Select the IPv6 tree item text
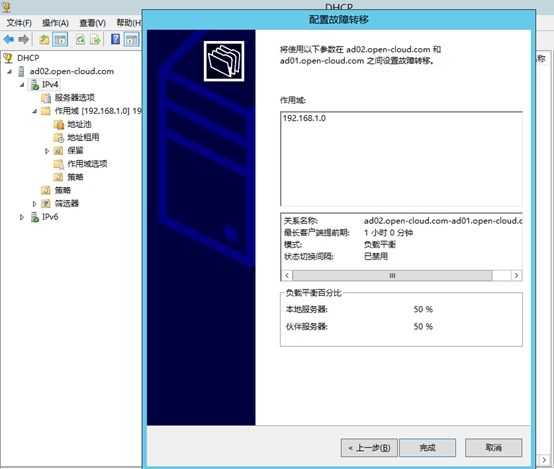This screenshot has width=554, height=469. [x=50, y=217]
